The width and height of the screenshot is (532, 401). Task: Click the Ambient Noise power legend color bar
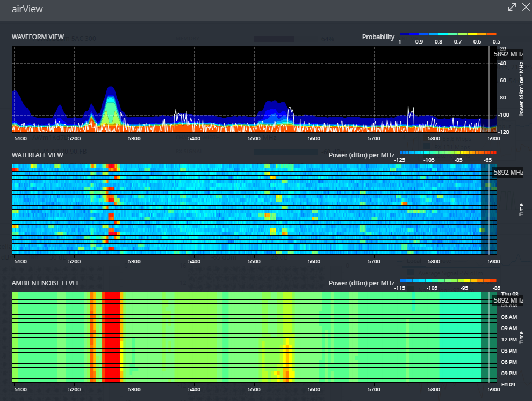448,280
